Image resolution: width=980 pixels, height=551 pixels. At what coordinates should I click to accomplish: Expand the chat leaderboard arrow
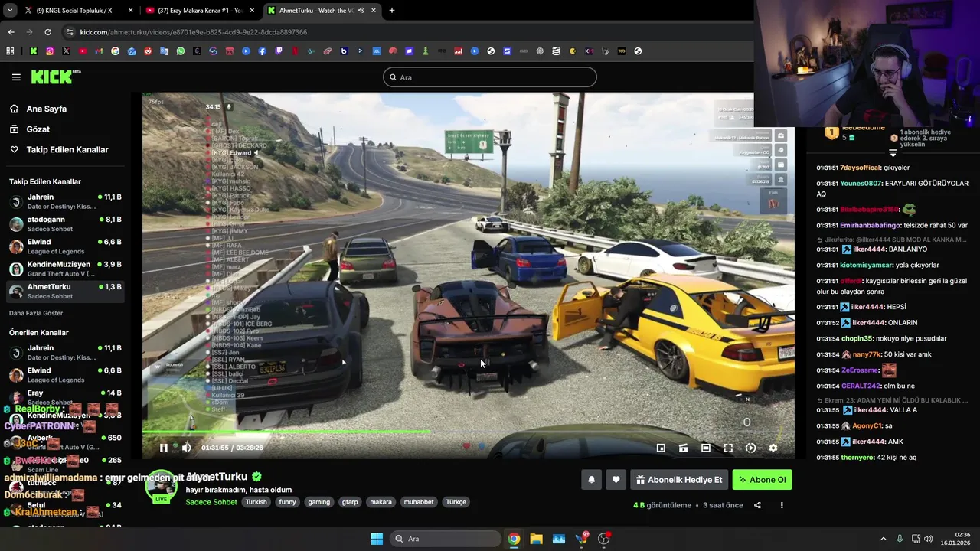click(893, 153)
